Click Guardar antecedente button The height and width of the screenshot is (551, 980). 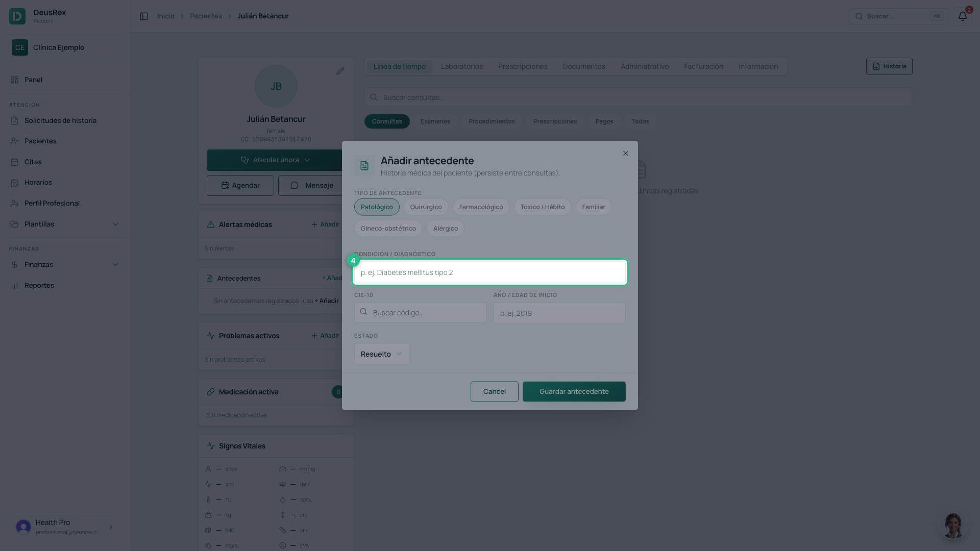point(574,392)
